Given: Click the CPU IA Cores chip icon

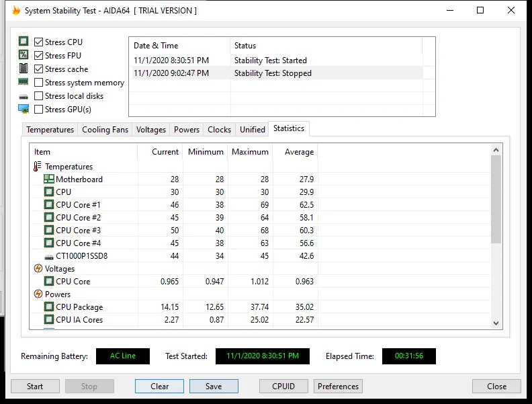Looking at the screenshot, I should (x=49, y=320).
